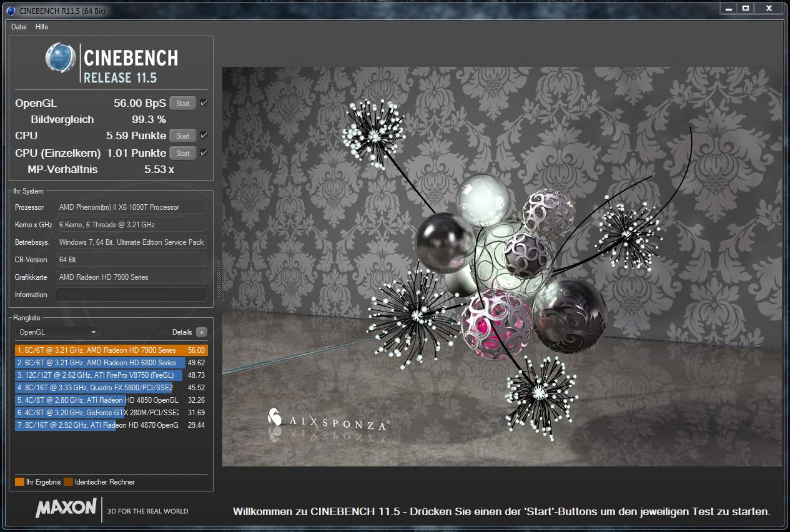Viewport: 790px width, 532px height.
Task: Click the Details arrow button in Rangliste
Action: [201, 332]
